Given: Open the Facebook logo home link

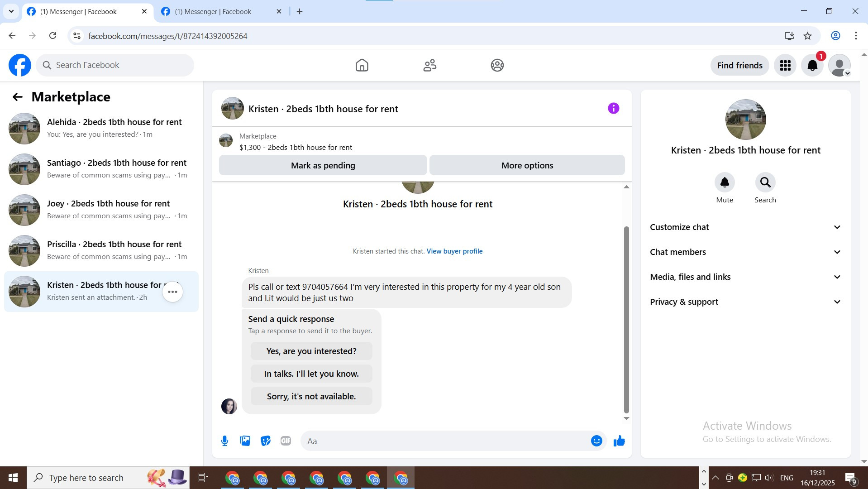Looking at the screenshot, I should coord(20,65).
